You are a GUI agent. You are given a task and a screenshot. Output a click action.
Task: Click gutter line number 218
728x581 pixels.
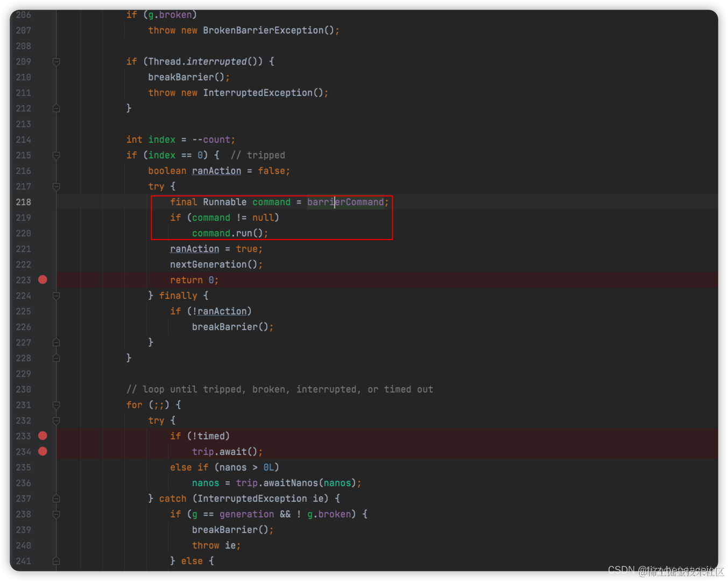tap(24, 202)
